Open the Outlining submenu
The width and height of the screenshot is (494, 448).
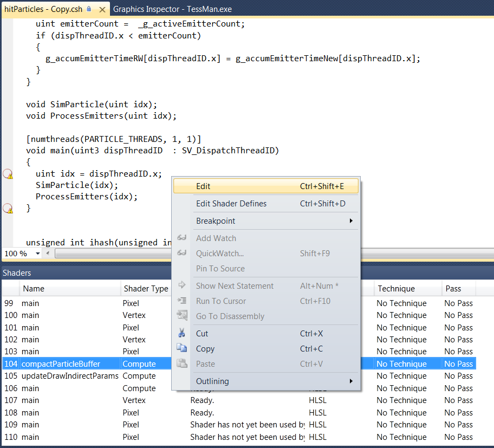[x=266, y=381]
